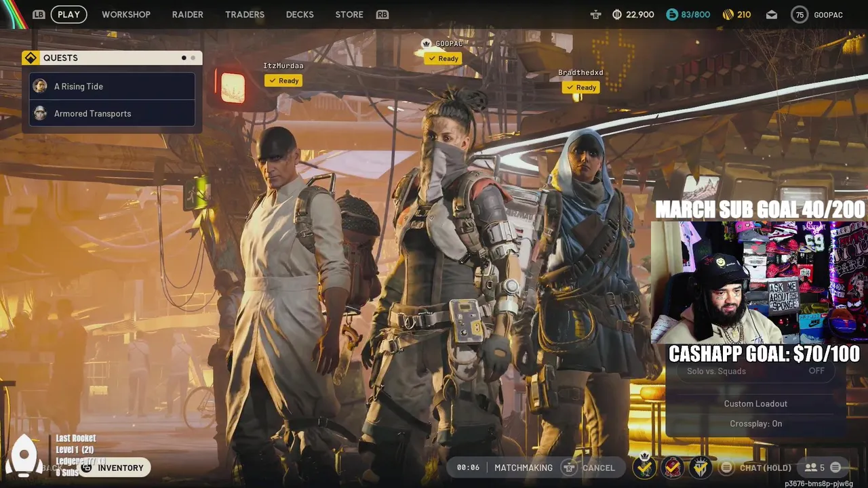Image resolution: width=868 pixels, height=488 pixels.
Task: Open the Custom Loadout option
Action: pyautogui.click(x=755, y=403)
